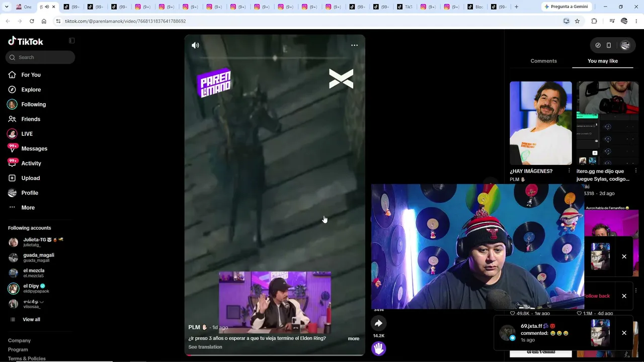Expand the More menu in sidebar

pos(28,208)
